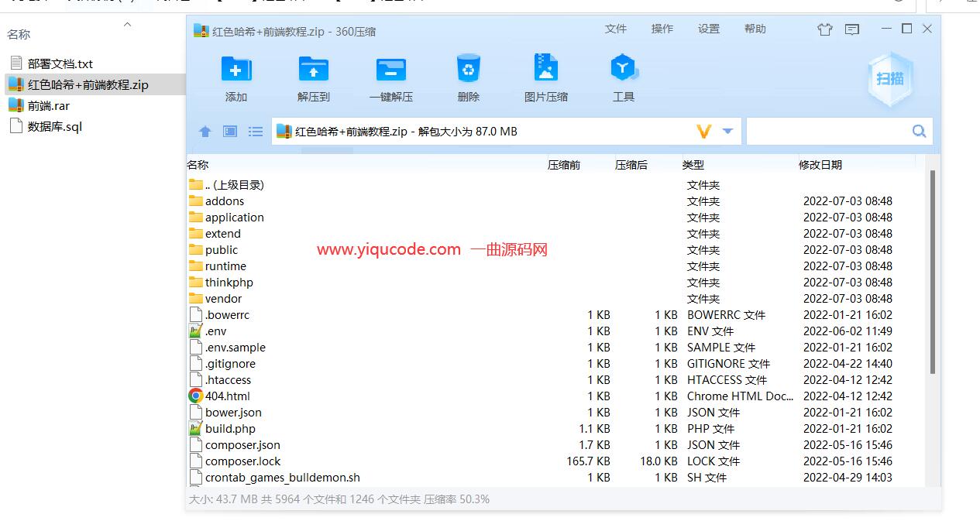Switch to the thumbnail view icon
980x521 pixels.
coord(230,132)
